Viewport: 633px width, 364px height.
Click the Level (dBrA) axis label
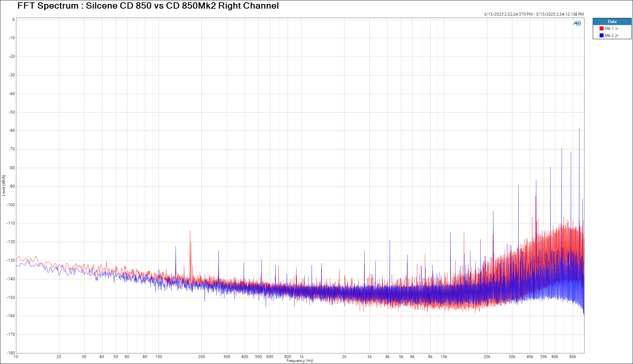(4, 185)
